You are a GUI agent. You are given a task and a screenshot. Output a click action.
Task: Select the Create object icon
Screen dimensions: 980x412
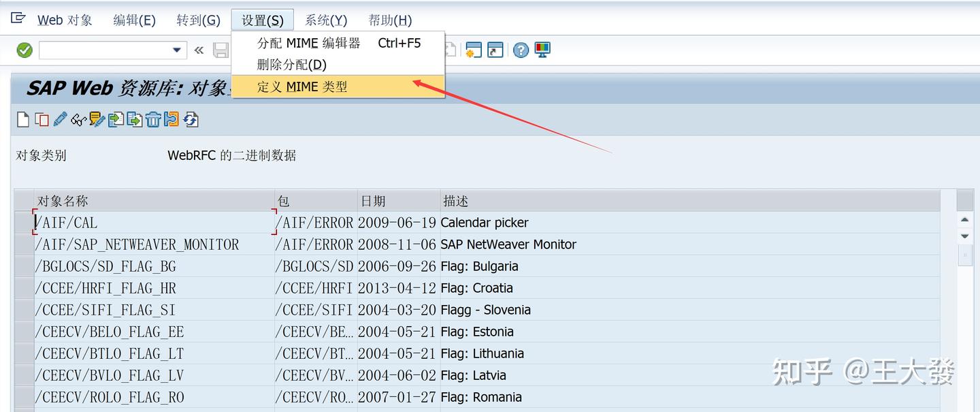coord(24,119)
